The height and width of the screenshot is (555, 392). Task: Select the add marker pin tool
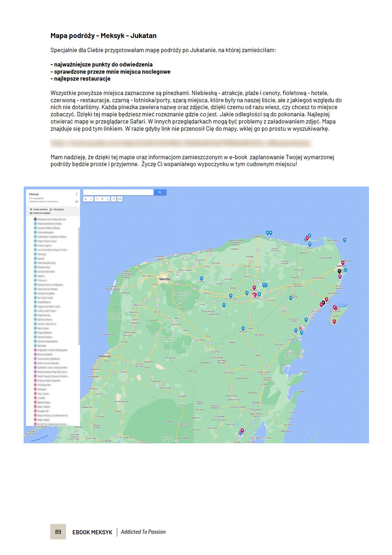click(102, 199)
